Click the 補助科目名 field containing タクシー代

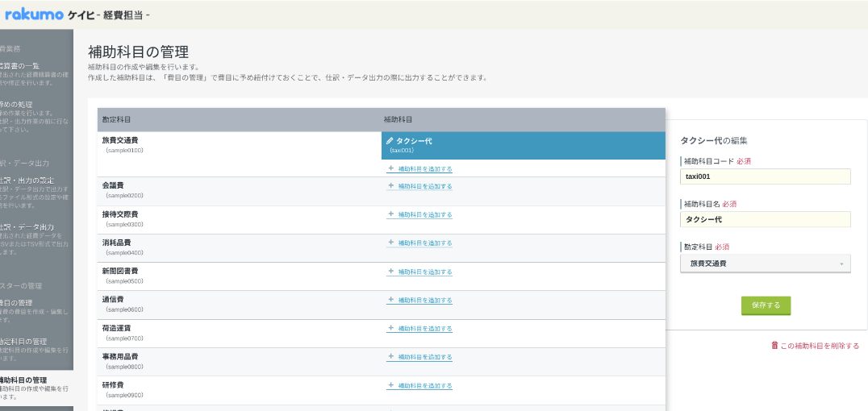(765, 220)
